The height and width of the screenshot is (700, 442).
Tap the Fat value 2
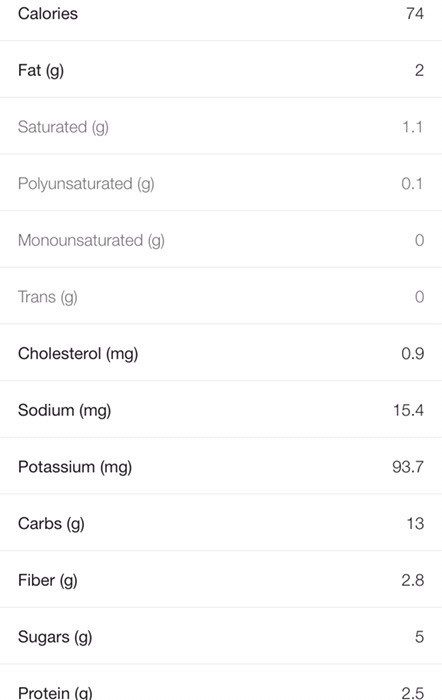419,70
